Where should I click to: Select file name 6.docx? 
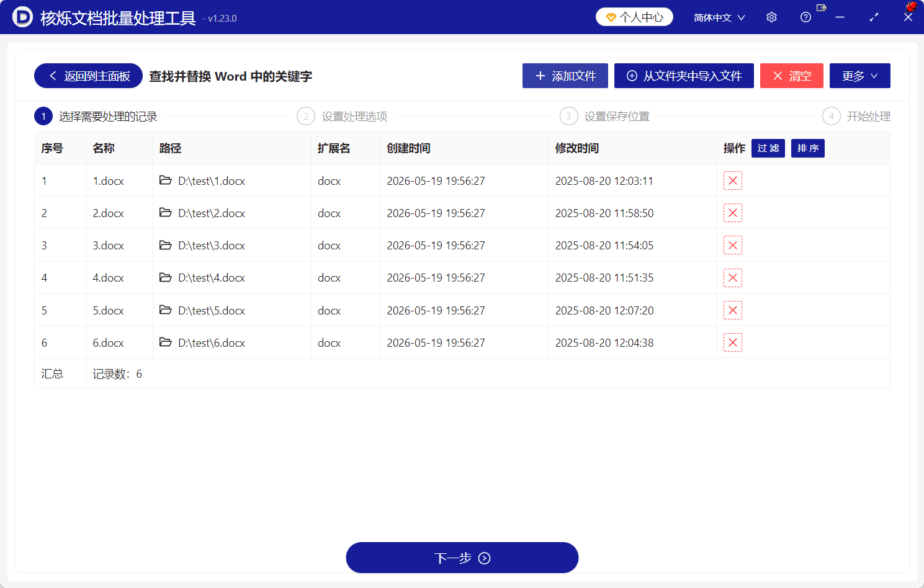point(108,343)
